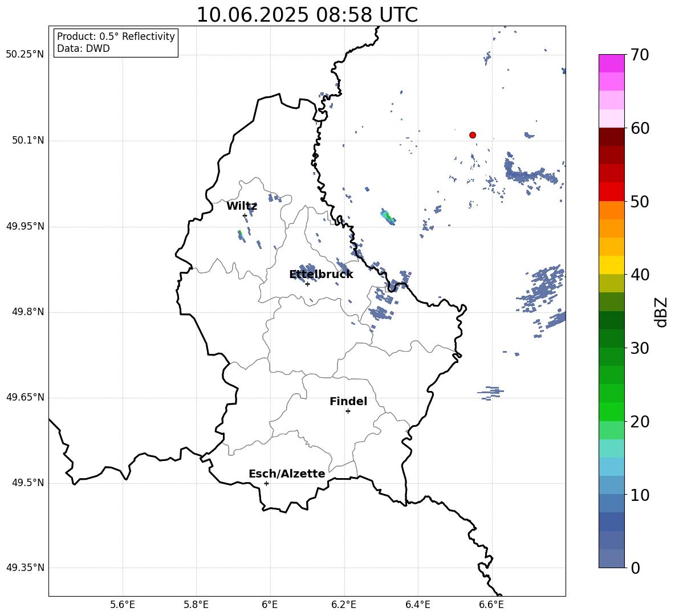Click the 'Data: DWD' label
The height and width of the screenshot is (616, 675).
click(83, 48)
